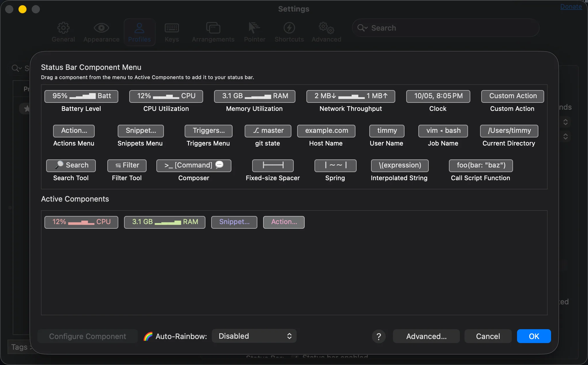Click the Filter Tool component
The height and width of the screenshot is (365, 588).
click(x=127, y=165)
